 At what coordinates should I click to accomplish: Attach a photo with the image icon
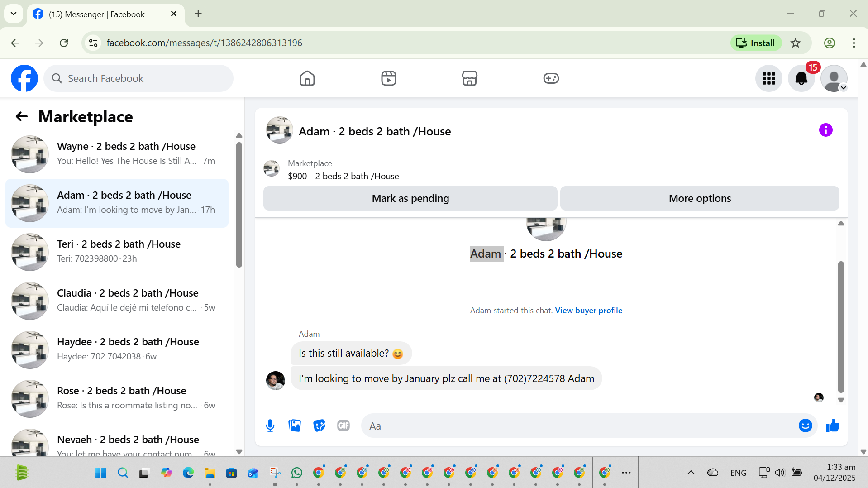(295, 426)
